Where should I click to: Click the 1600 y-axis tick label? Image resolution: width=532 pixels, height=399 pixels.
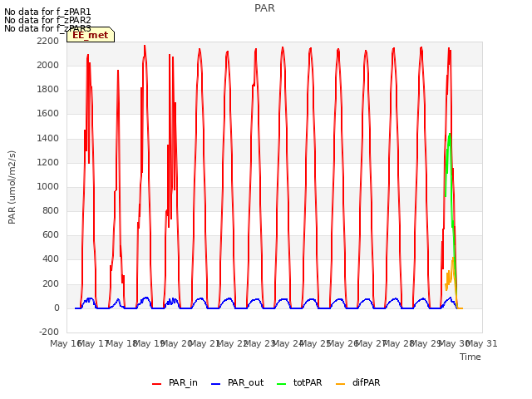(x=48, y=114)
